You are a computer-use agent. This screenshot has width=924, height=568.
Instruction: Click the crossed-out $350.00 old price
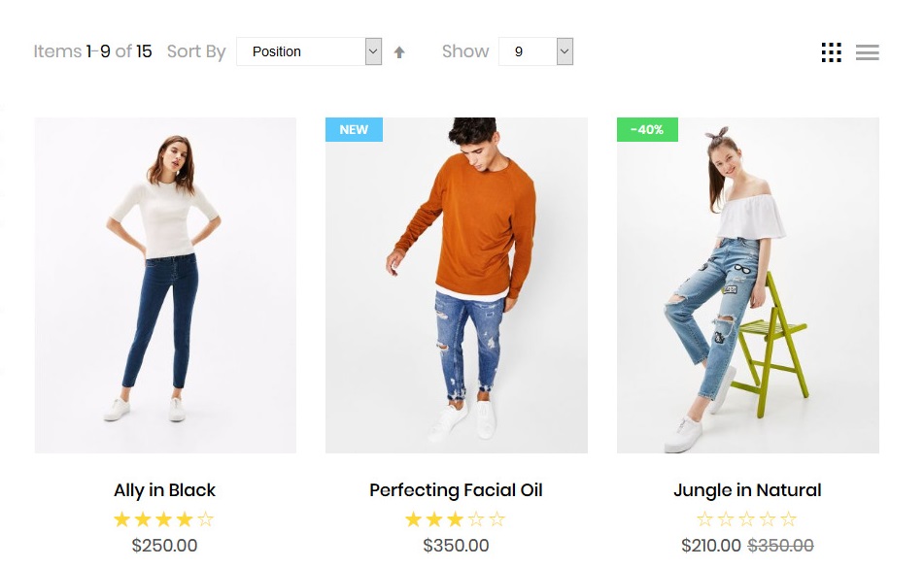780,546
